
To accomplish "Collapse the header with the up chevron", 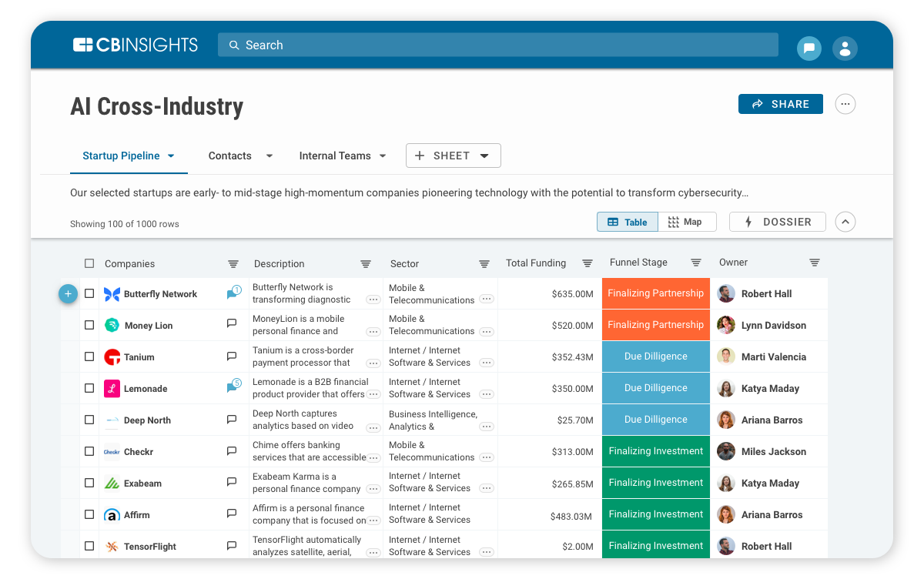I will pyautogui.click(x=845, y=222).
